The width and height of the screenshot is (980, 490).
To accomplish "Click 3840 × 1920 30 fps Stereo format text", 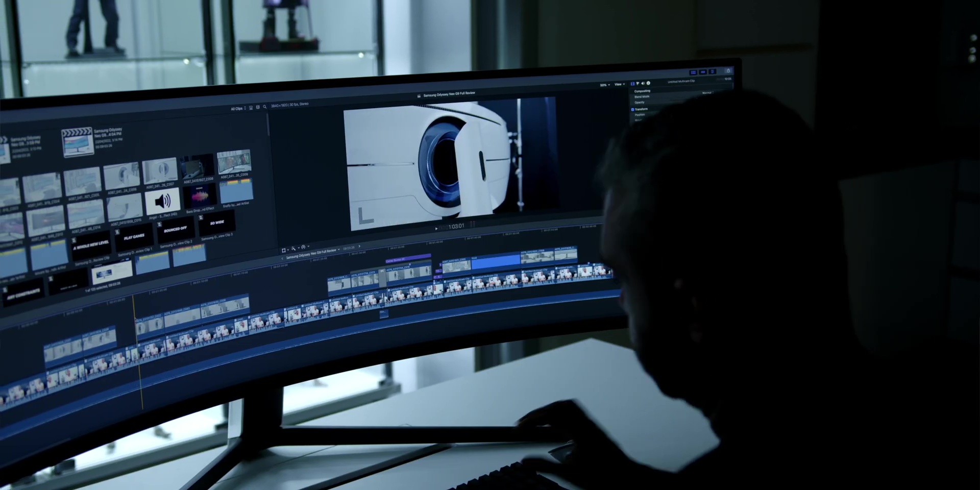I will 290,105.
